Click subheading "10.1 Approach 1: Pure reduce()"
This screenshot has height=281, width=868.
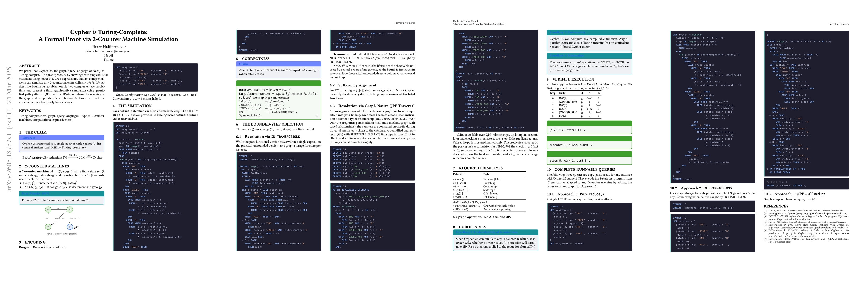click(x=575, y=194)
